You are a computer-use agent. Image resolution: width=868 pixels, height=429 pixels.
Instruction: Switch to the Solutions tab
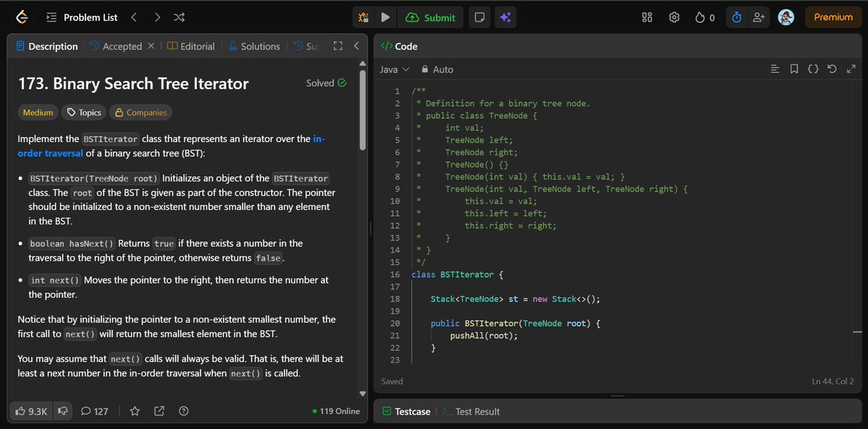pos(254,46)
